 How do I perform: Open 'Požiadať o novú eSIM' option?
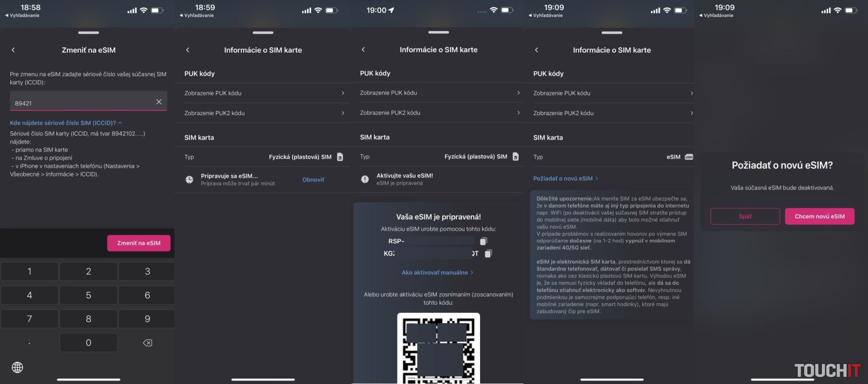[565, 179]
